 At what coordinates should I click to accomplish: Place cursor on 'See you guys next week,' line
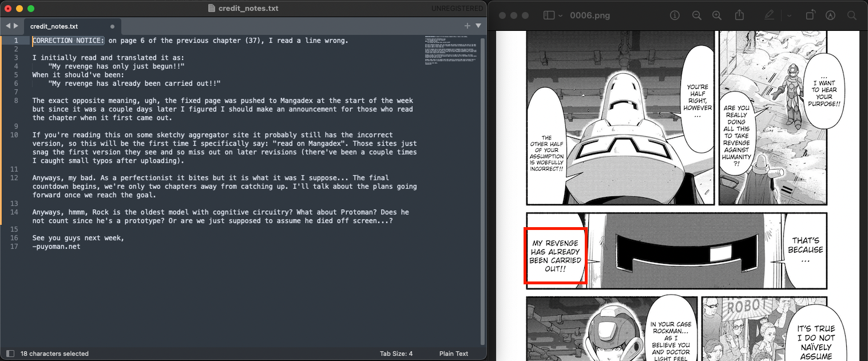coord(78,238)
